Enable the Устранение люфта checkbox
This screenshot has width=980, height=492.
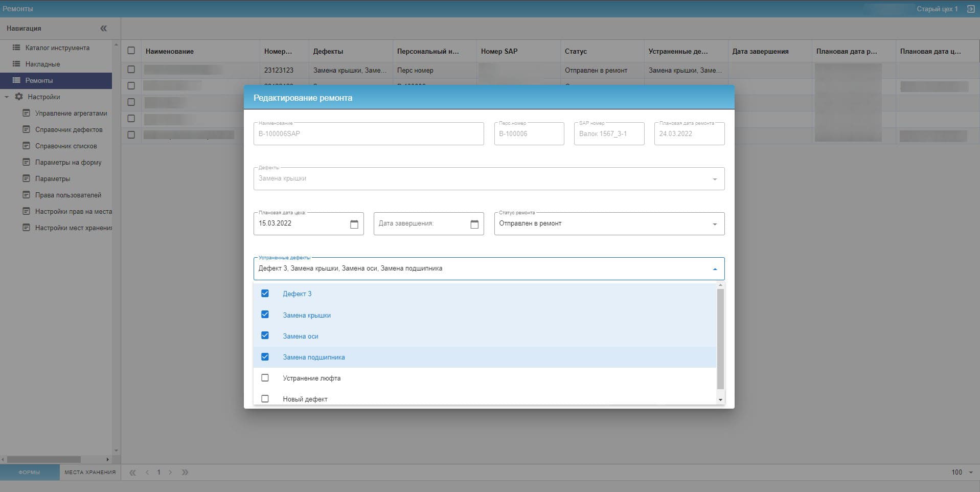click(x=265, y=378)
